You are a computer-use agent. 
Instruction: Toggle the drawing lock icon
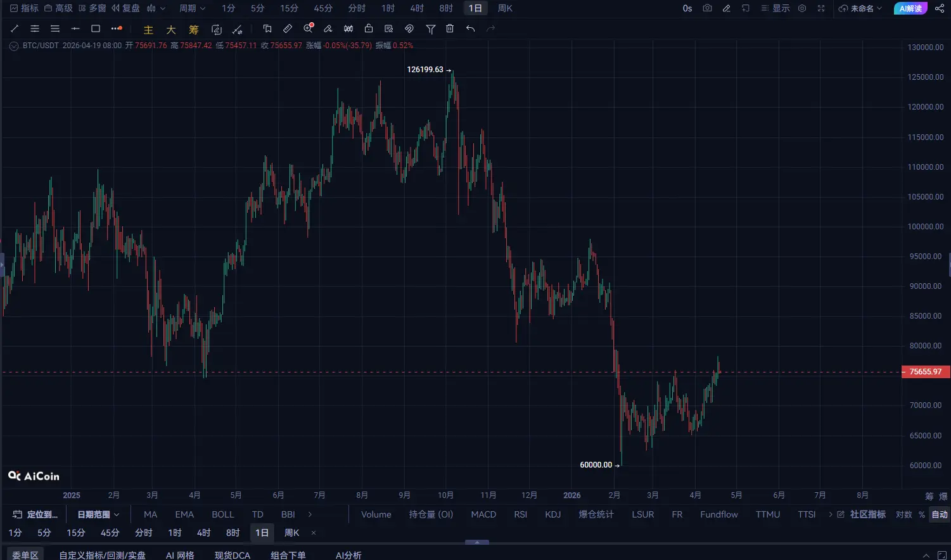click(x=369, y=29)
